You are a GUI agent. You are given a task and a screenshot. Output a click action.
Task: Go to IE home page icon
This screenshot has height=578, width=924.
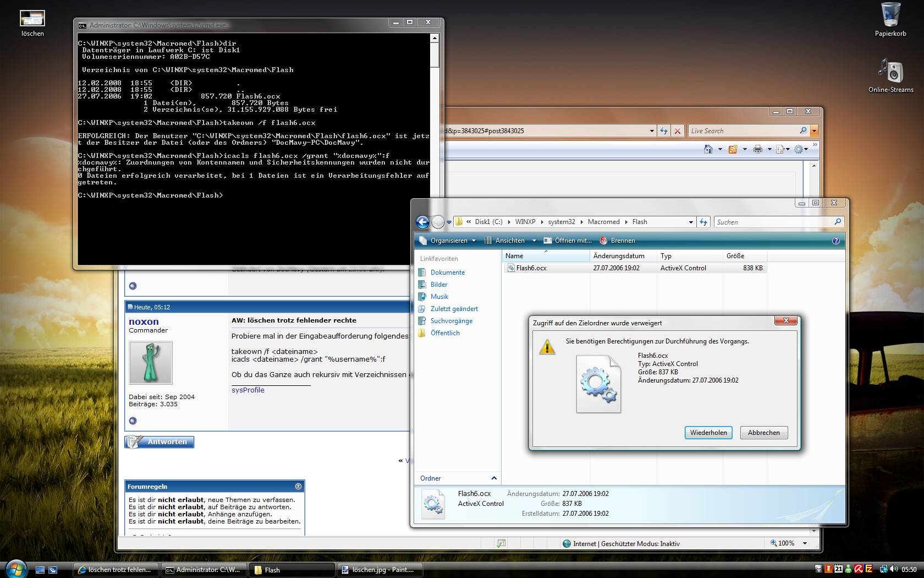(708, 149)
